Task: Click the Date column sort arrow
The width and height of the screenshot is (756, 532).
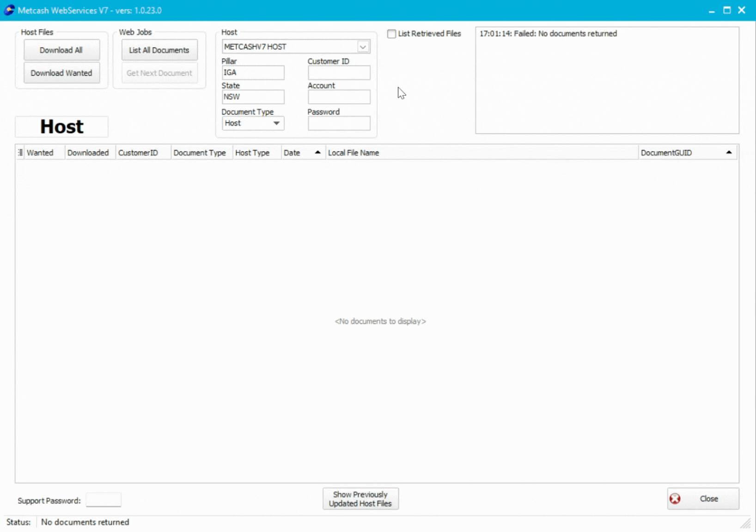Action: click(317, 152)
